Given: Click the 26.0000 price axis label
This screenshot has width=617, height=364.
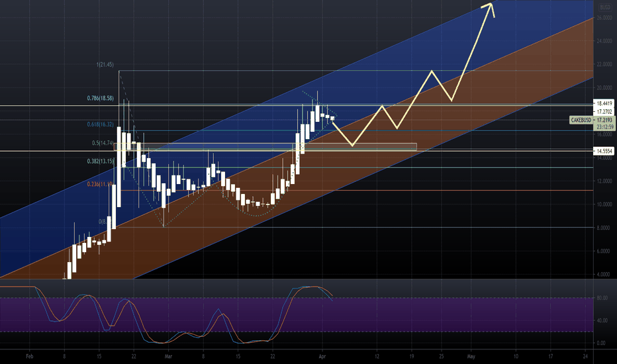Looking at the screenshot, I should click(604, 18).
